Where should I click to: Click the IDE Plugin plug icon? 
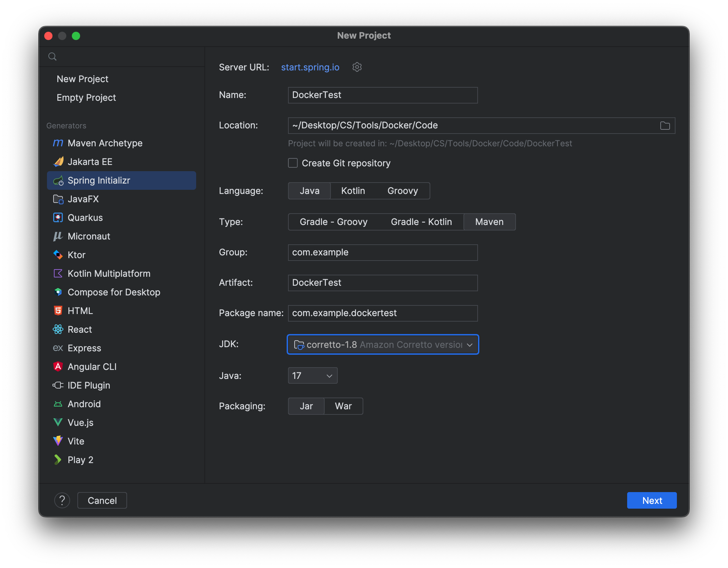(x=58, y=385)
